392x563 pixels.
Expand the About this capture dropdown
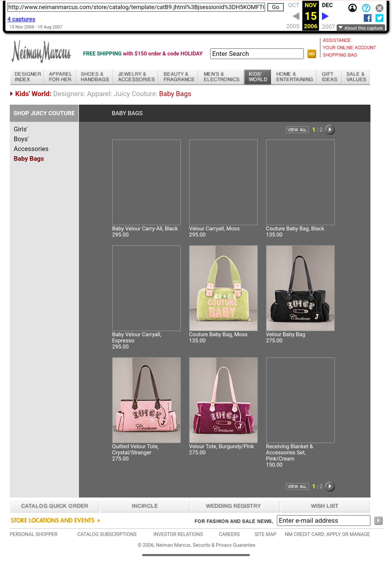(361, 28)
